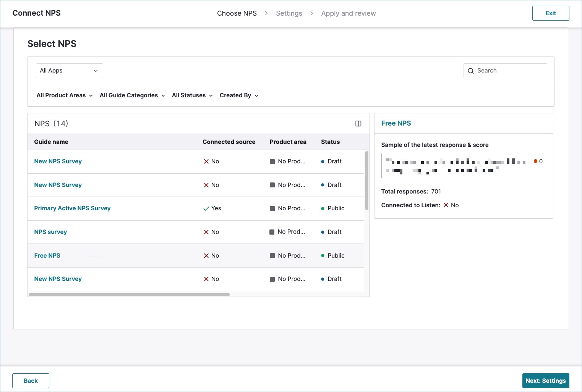Open the manage columns icon in NPS table

click(x=358, y=124)
